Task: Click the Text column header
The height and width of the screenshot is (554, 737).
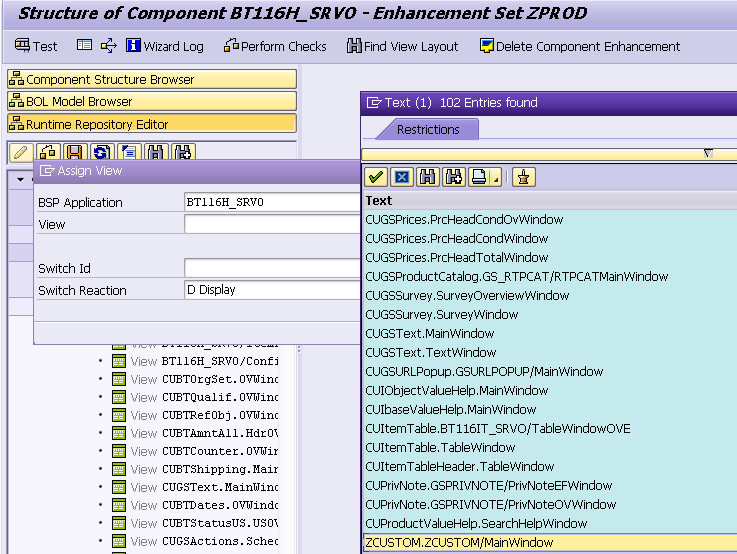Action: (x=551, y=201)
